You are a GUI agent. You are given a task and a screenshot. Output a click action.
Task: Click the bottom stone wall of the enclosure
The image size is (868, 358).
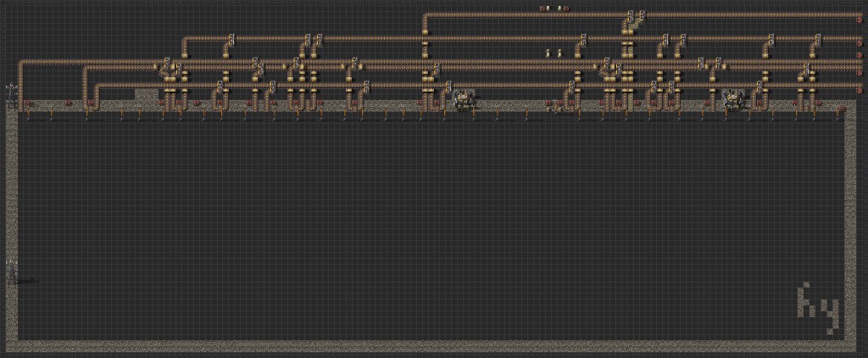tap(431, 346)
